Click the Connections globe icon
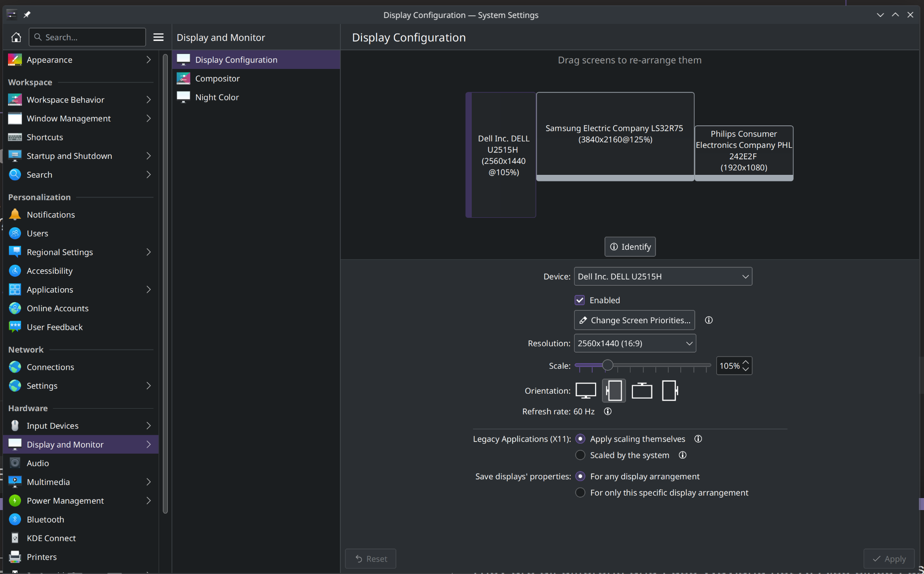The width and height of the screenshot is (924, 574). (x=15, y=367)
